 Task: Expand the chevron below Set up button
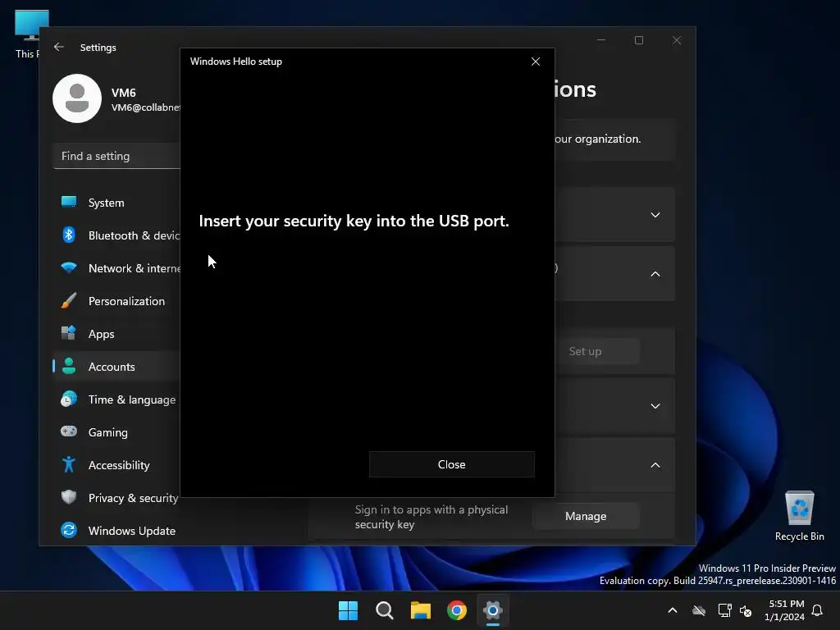point(655,406)
